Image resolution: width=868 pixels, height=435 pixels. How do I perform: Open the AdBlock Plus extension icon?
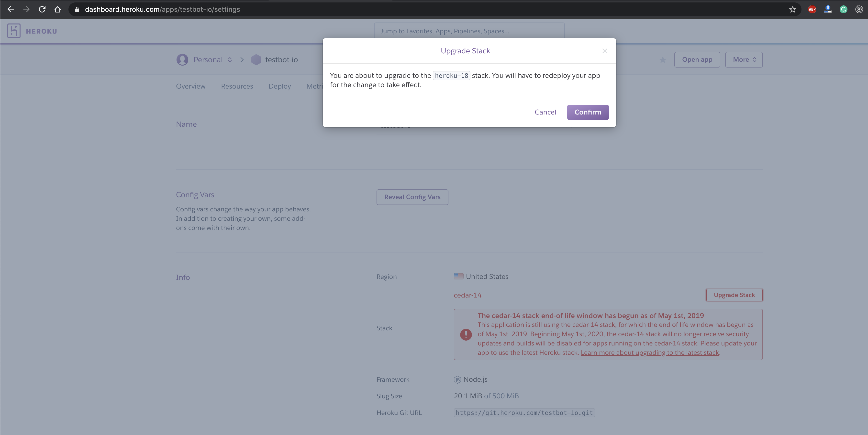[812, 10]
